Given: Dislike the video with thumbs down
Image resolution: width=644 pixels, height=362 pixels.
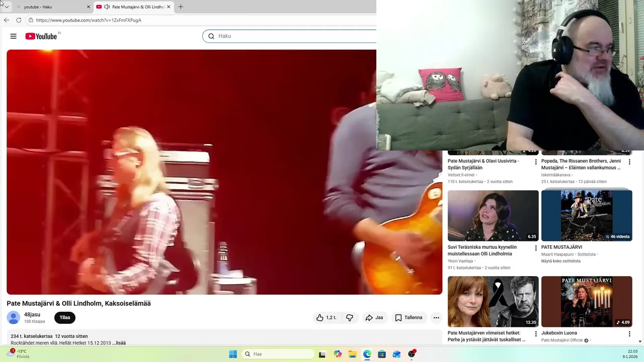Looking at the screenshot, I should [x=350, y=318].
